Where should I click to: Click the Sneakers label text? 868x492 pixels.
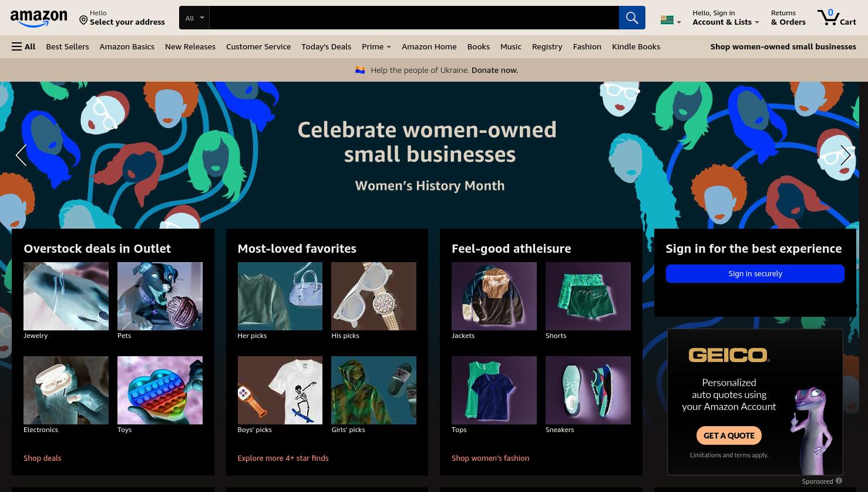click(560, 430)
